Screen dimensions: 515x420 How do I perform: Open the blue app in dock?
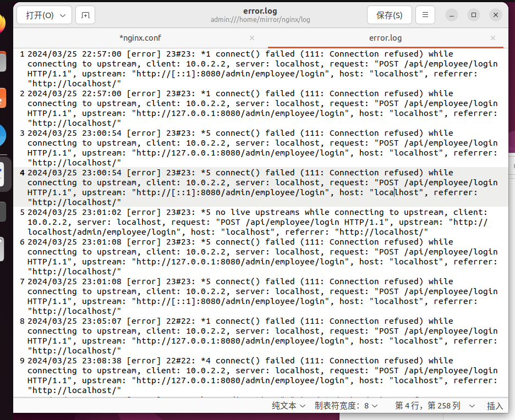click(3, 135)
